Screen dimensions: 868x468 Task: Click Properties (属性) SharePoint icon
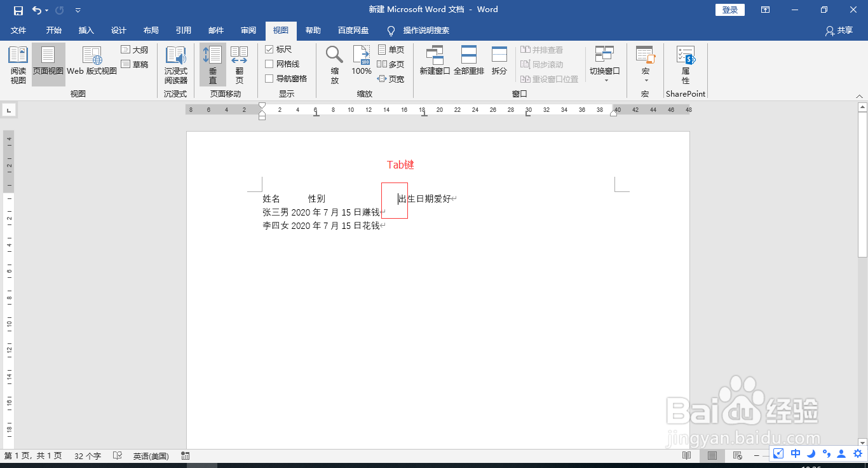686,65
